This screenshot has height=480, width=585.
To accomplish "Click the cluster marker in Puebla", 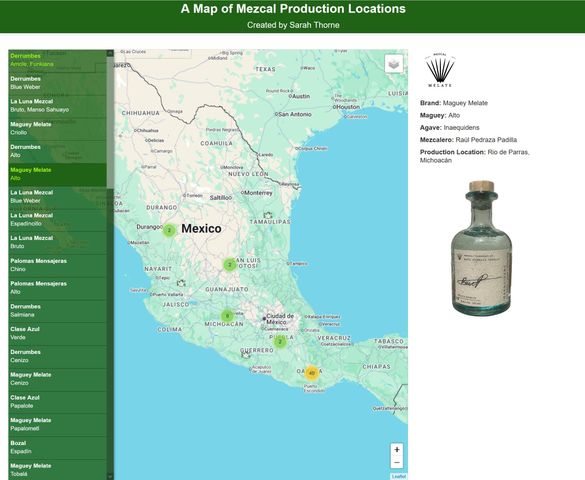I will pos(280,342).
